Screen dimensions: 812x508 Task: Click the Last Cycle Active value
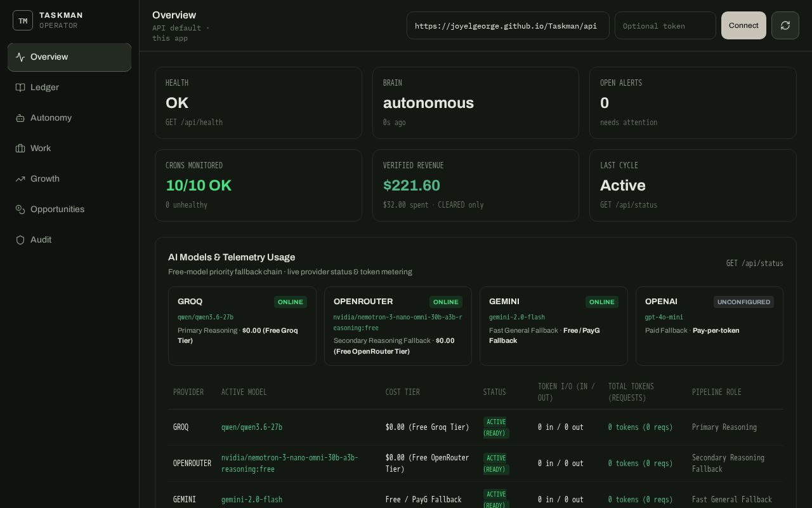623,185
